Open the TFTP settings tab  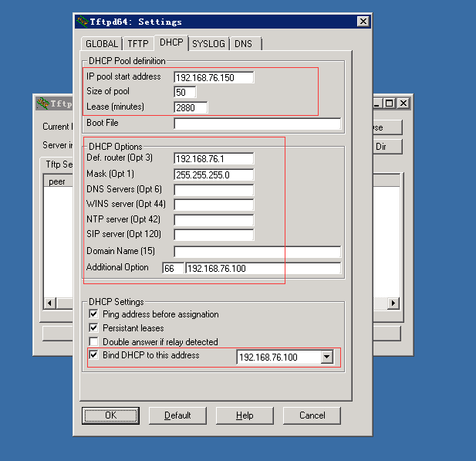coord(138,44)
